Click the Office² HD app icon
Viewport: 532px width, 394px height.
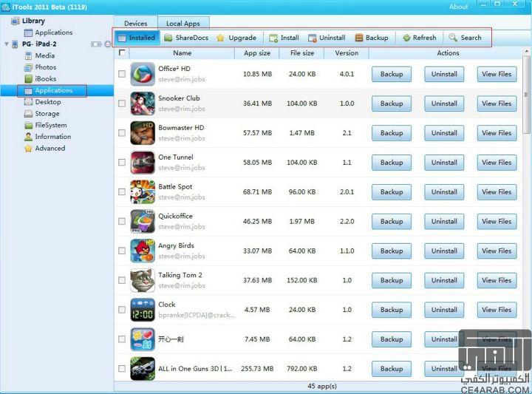tap(143, 74)
